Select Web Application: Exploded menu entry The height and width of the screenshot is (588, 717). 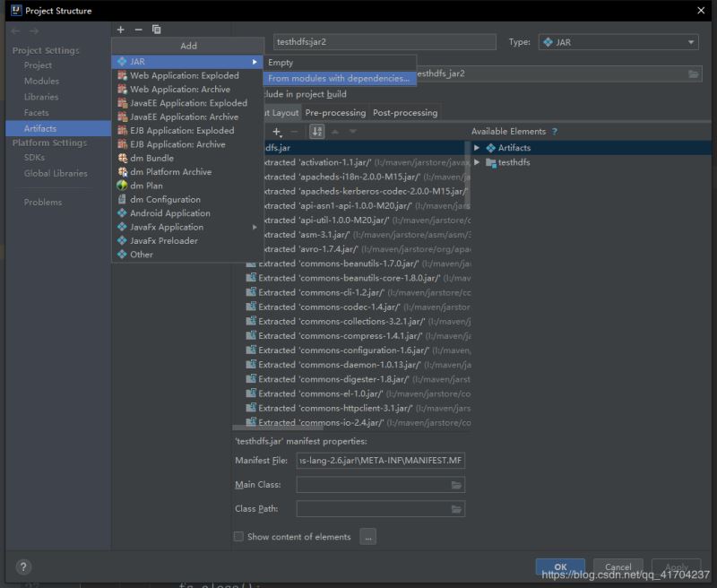(185, 75)
